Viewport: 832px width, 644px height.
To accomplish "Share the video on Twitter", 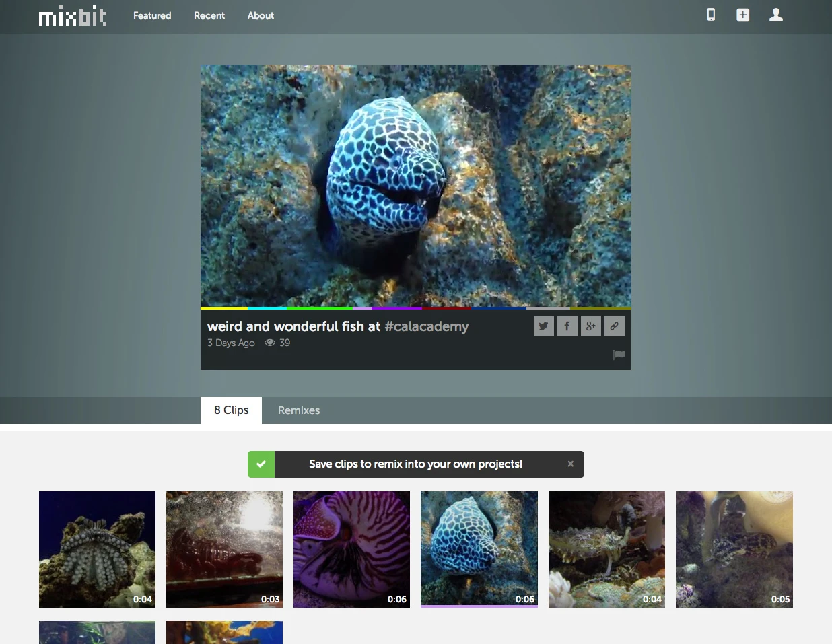I will [543, 326].
